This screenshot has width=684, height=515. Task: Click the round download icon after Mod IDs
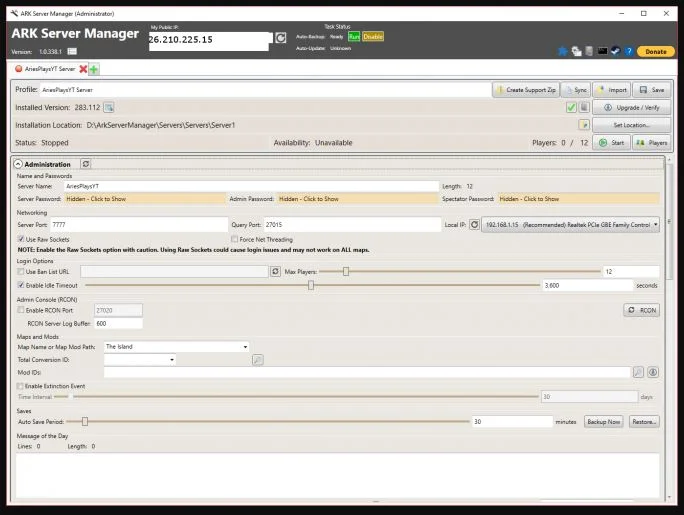coord(653,372)
